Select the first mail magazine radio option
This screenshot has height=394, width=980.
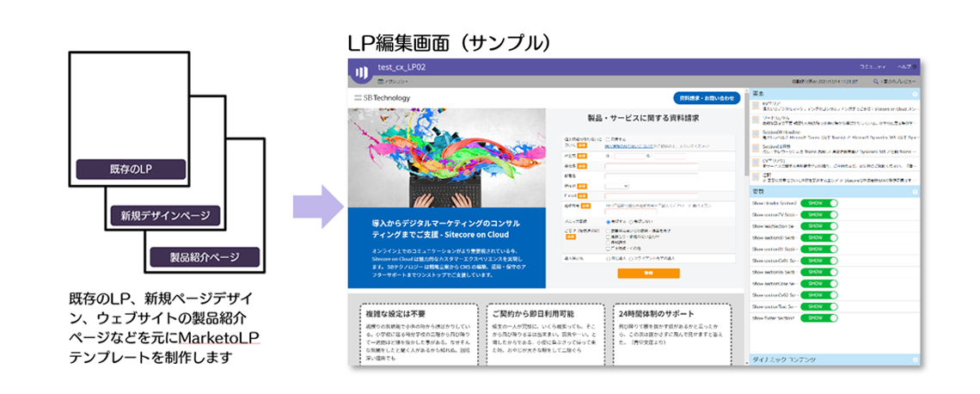tap(608, 221)
